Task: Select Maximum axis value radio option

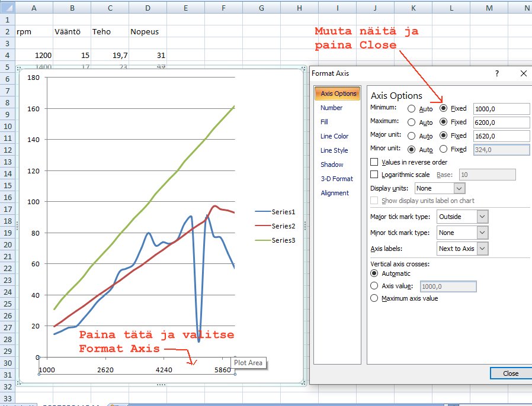Action: tap(374, 298)
